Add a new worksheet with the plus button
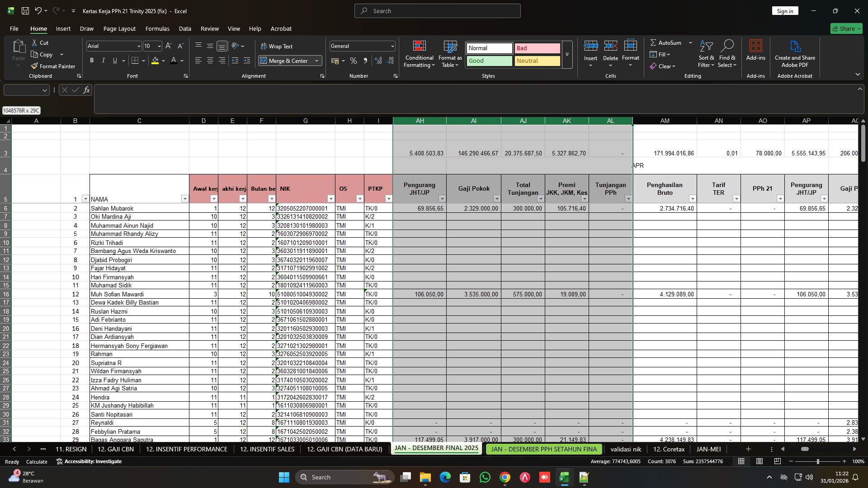The width and height of the screenshot is (868, 488). point(748,449)
